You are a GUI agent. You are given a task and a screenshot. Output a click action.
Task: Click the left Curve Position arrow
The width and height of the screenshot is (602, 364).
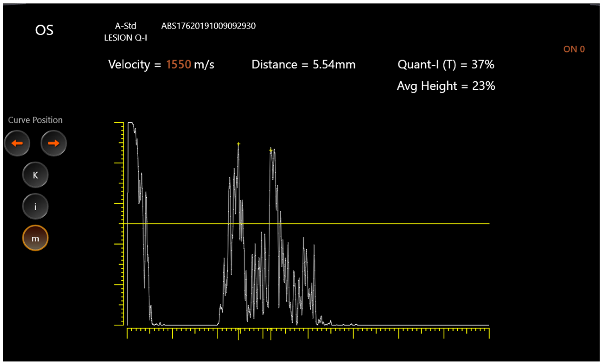click(17, 143)
